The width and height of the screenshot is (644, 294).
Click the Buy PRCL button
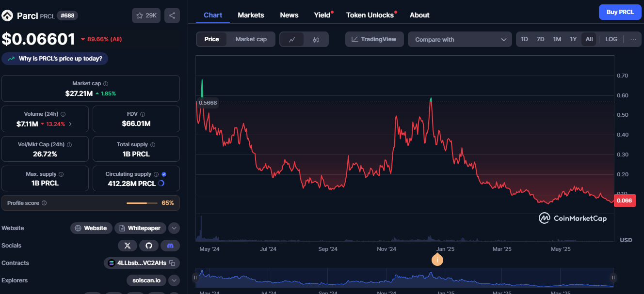(620, 12)
